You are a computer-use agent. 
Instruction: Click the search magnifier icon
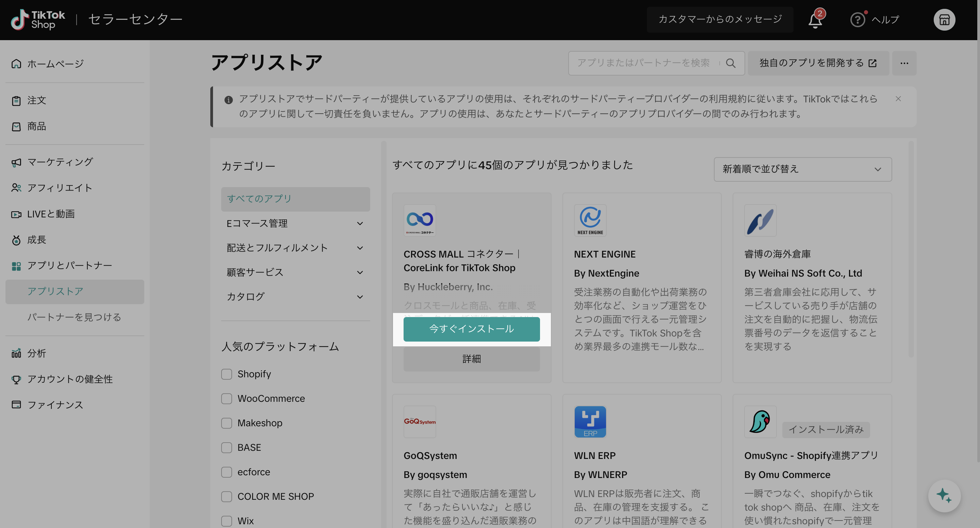point(731,63)
